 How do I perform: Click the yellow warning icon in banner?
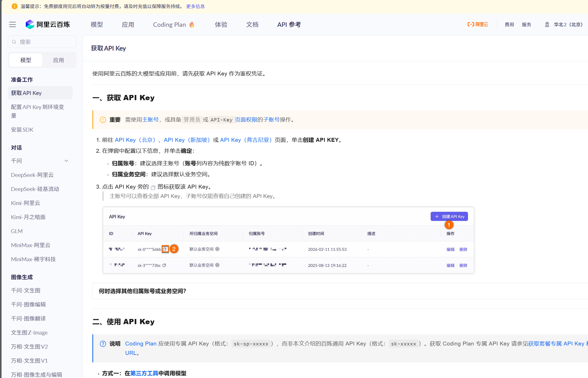click(x=15, y=6)
